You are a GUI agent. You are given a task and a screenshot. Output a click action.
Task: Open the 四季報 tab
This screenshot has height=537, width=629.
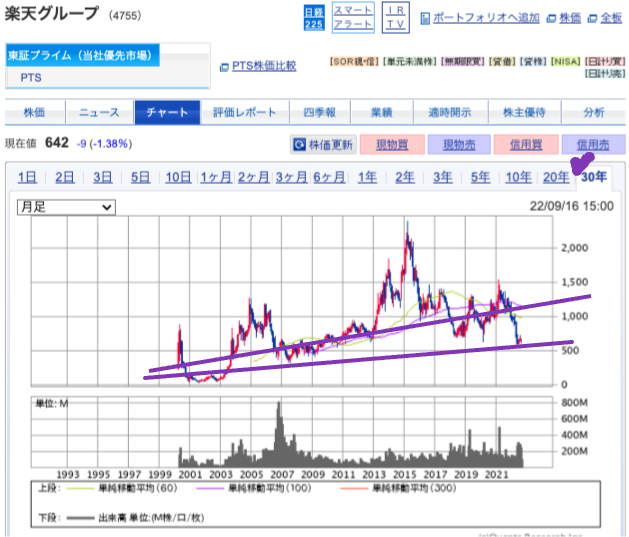pyautogui.click(x=320, y=113)
